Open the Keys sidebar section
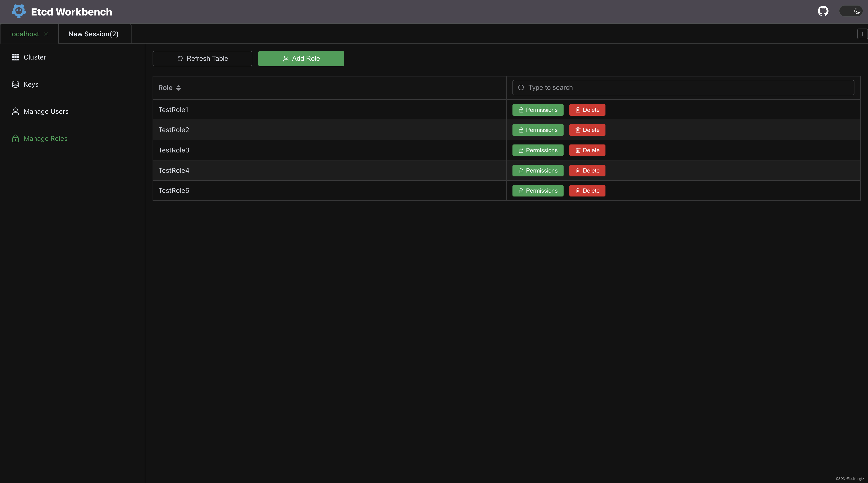Viewport: 868px width, 483px height. point(72,84)
